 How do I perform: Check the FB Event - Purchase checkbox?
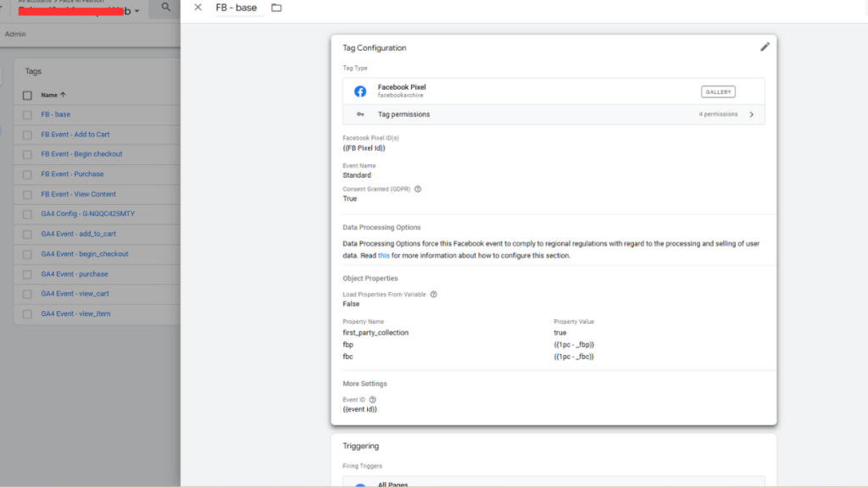(27, 175)
